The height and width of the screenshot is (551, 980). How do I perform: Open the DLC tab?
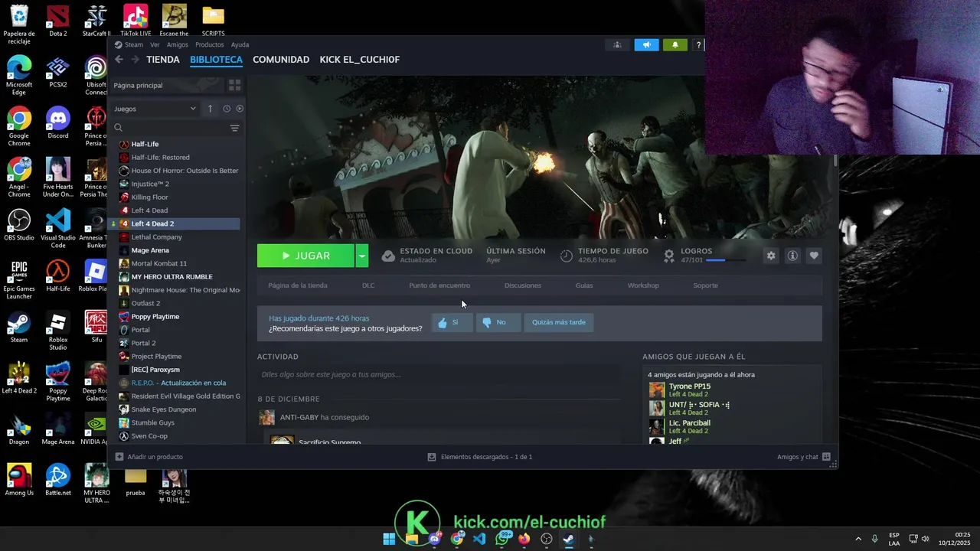point(368,285)
